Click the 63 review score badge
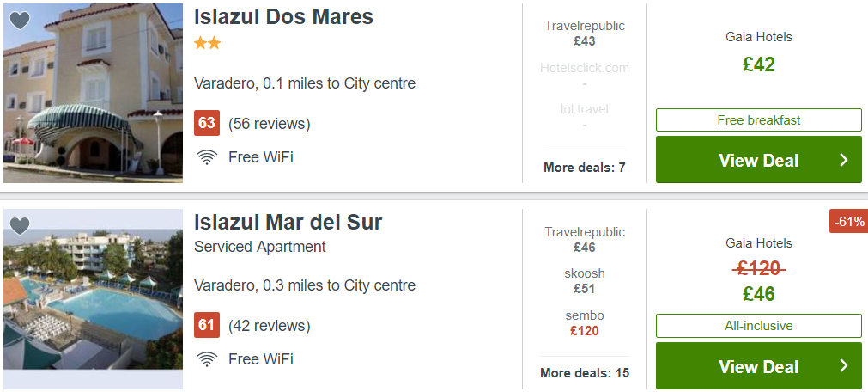The image size is (868, 392). pos(206,123)
